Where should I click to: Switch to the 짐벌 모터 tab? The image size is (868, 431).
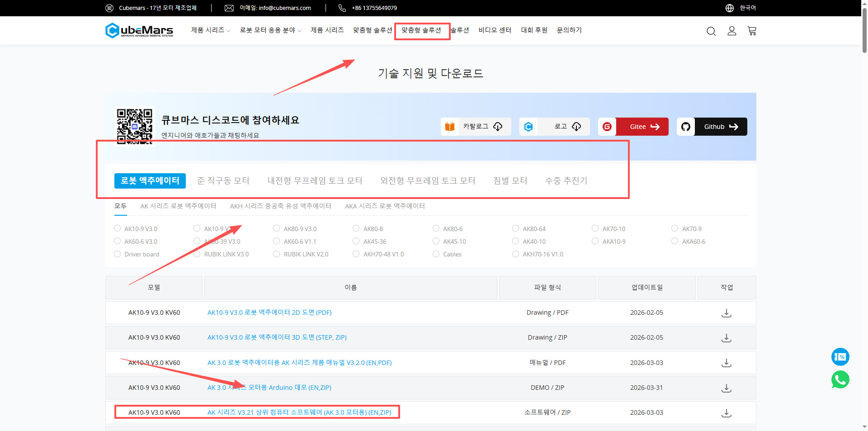[510, 180]
